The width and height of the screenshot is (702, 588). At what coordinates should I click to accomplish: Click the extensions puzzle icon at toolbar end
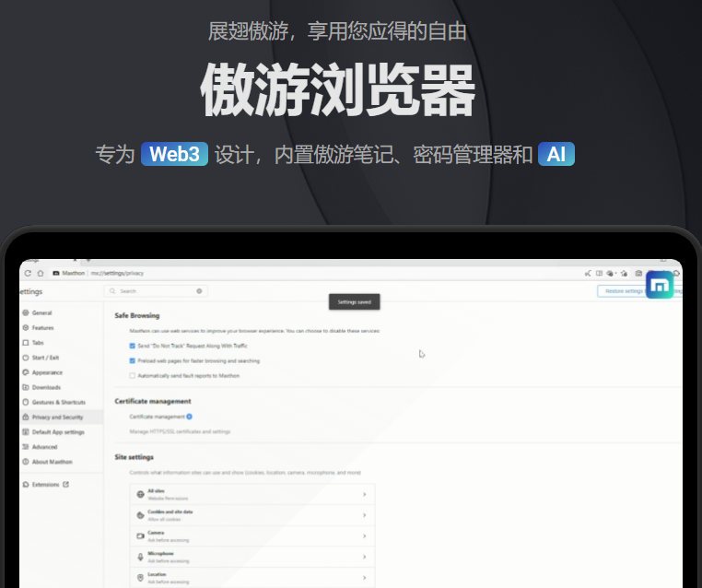click(x=677, y=273)
